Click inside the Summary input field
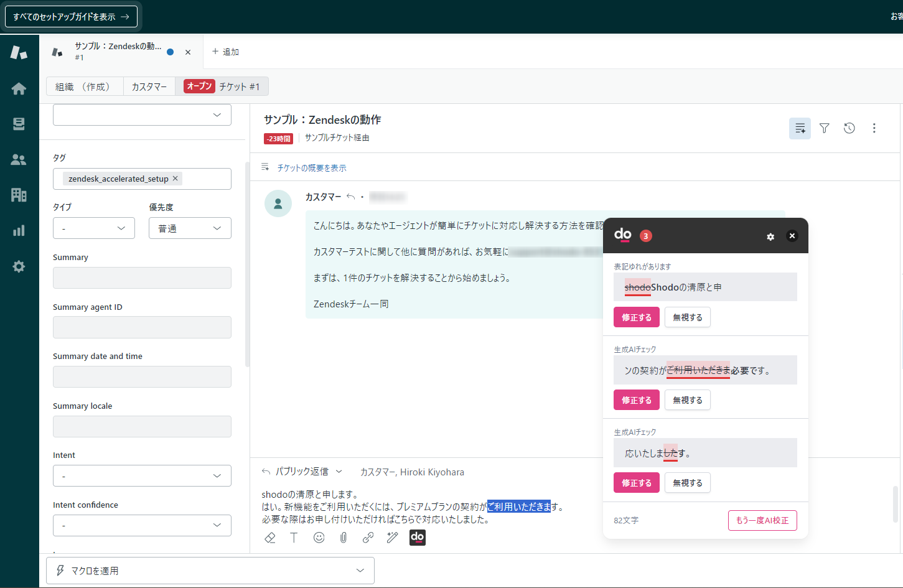This screenshot has height=588, width=903. click(x=142, y=278)
